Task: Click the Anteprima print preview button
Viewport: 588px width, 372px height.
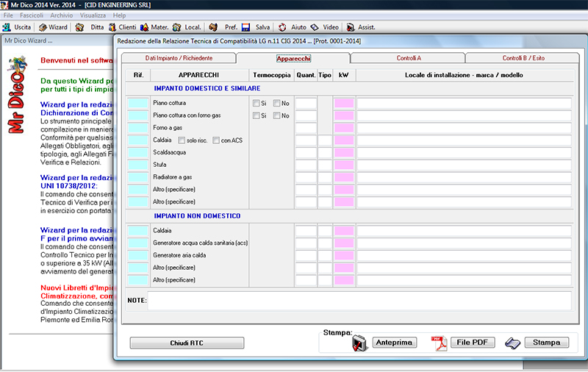Action: 395,343
